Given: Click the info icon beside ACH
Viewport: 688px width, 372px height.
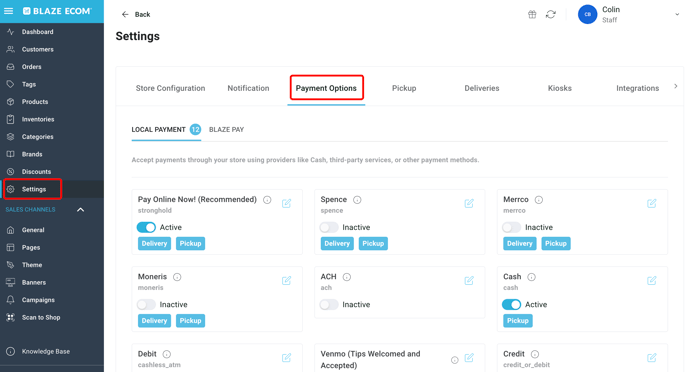Looking at the screenshot, I should (x=347, y=277).
